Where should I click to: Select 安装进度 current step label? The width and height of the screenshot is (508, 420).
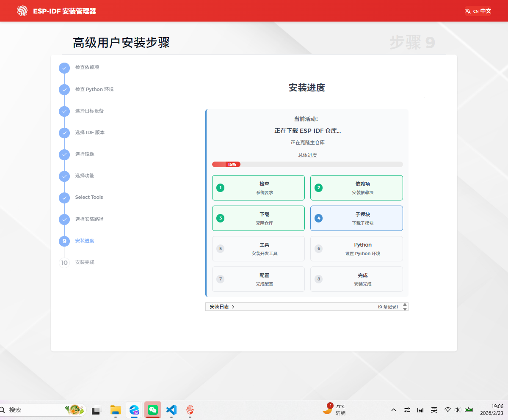point(85,241)
